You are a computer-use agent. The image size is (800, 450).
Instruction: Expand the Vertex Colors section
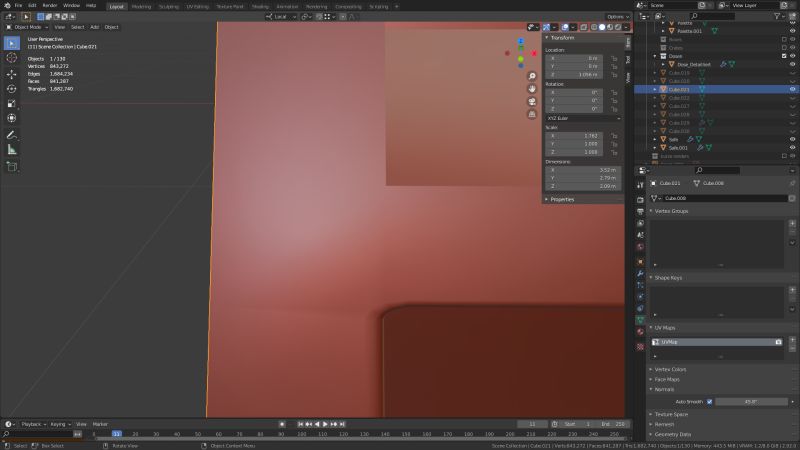(670, 369)
